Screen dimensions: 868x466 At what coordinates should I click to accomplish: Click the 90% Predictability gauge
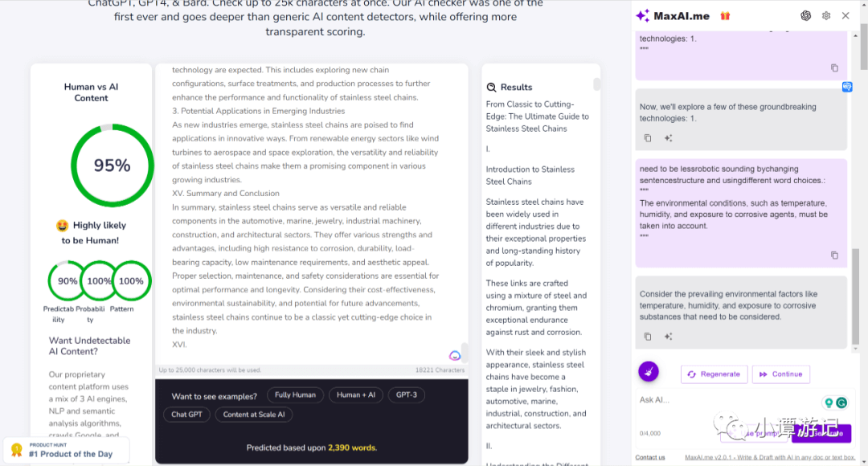(x=68, y=280)
